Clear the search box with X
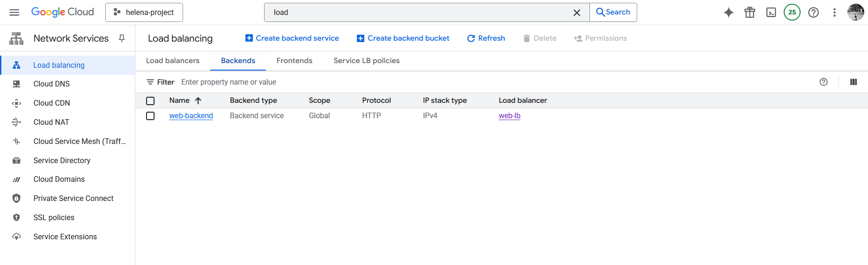This screenshot has height=265, width=868. [577, 13]
